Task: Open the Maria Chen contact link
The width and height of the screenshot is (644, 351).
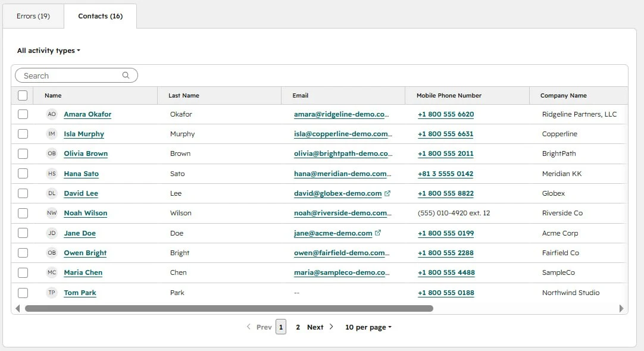Action: pyautogui.click(x=83, y=272)
